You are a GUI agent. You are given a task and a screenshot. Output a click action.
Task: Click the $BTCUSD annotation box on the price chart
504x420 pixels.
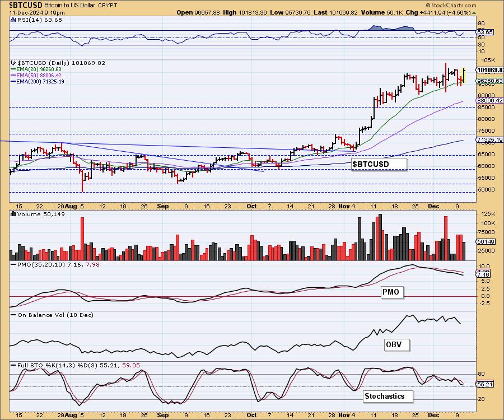point(379,164)
